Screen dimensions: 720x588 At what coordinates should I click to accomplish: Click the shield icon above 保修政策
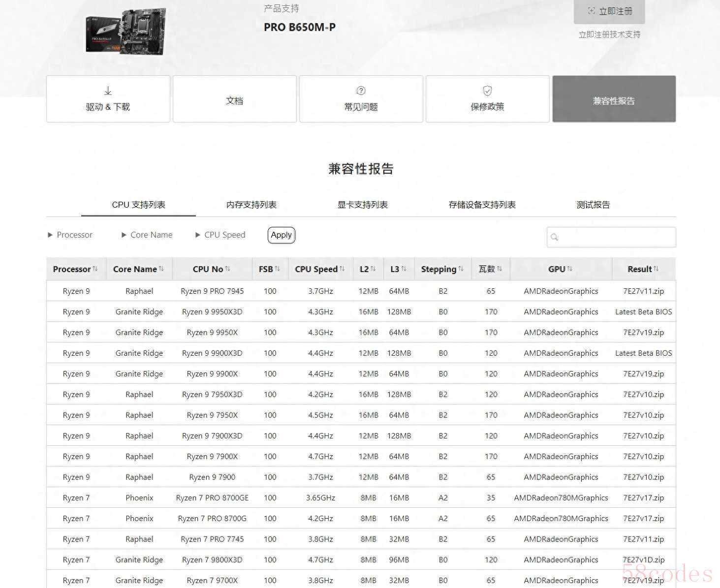(487, 91)
